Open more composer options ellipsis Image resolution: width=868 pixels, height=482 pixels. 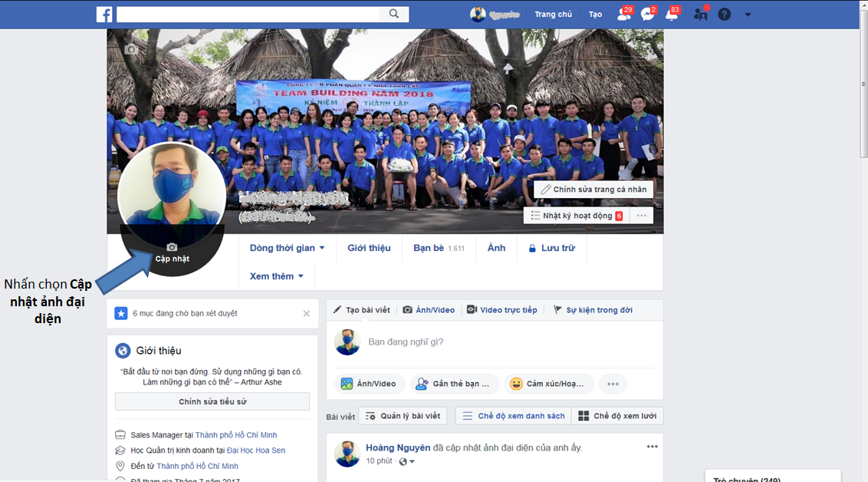tap(613, 384)
